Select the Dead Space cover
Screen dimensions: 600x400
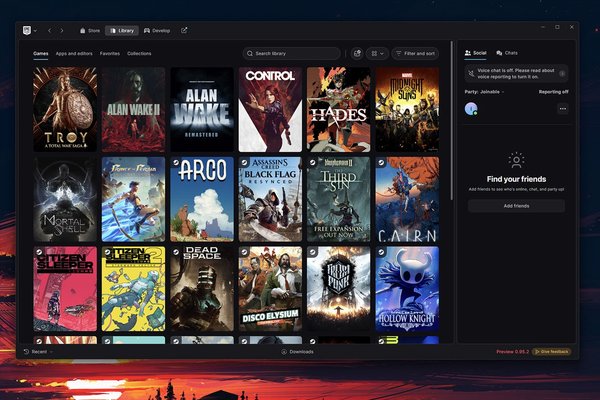point(202,289)
